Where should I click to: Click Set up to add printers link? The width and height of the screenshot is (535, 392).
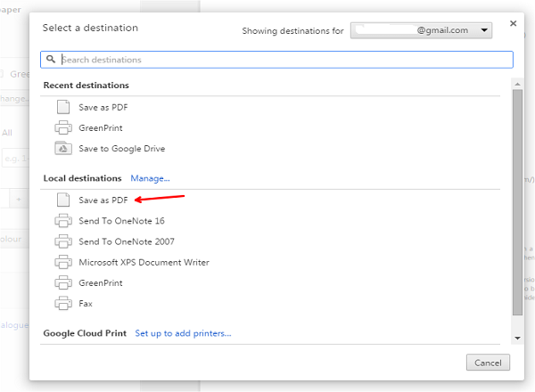coord(183,333)
